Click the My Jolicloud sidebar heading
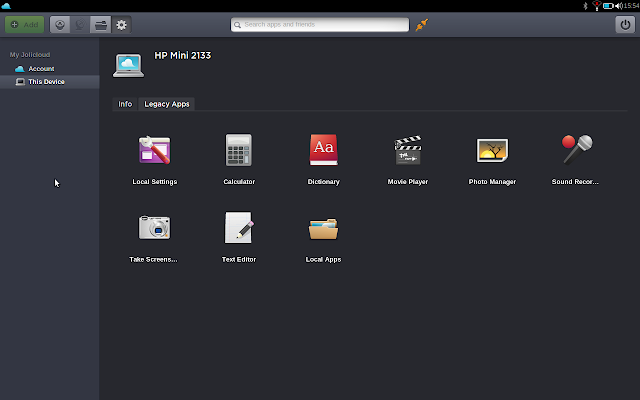Screen dimensions: 640x400 (x=30, y=55)
